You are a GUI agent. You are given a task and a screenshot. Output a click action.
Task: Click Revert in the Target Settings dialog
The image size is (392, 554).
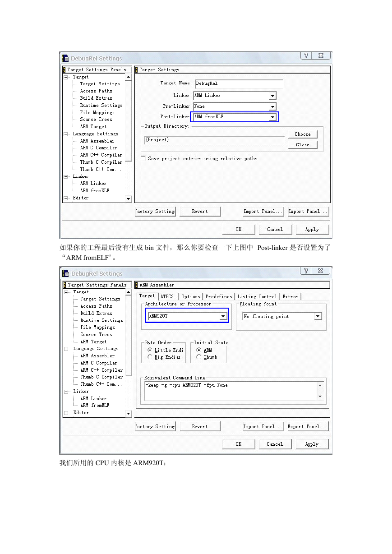[200, 211]
